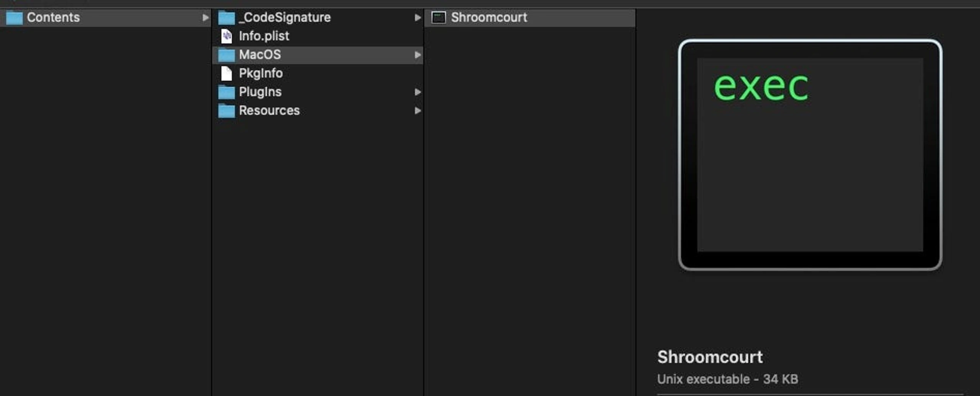Select the Shroomcourt file row

click(530, 18)
